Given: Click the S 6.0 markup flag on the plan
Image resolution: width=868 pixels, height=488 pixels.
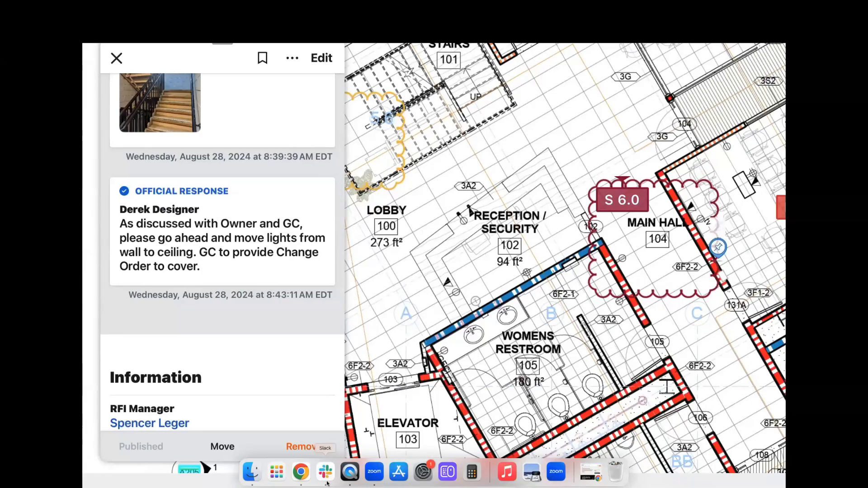Looking at the screenshot, I should click(622, 199).
